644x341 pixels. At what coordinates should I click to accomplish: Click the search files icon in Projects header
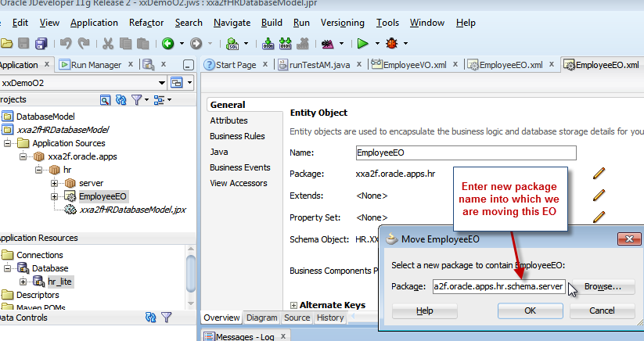pos(105,99)
